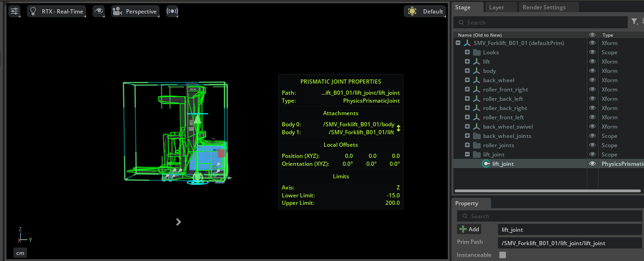Toggle visibility of the lift Xform
This screenshot has height=261, width=644.
592,61
